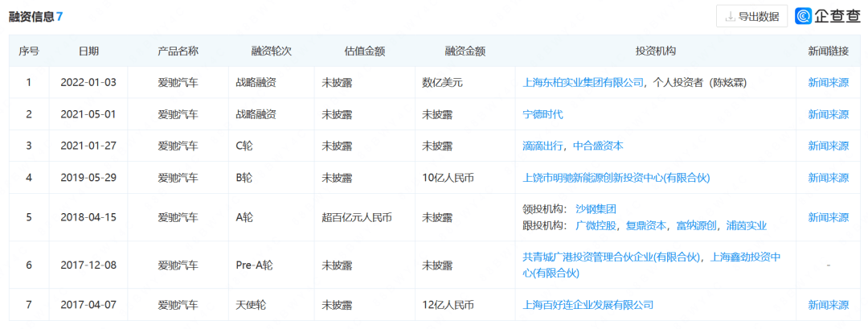Image resolution: width=868 pixels, height=329 pixels.
Task: Open 新闻来源 for 2019-05-29 row
Action: coord(828,178)
